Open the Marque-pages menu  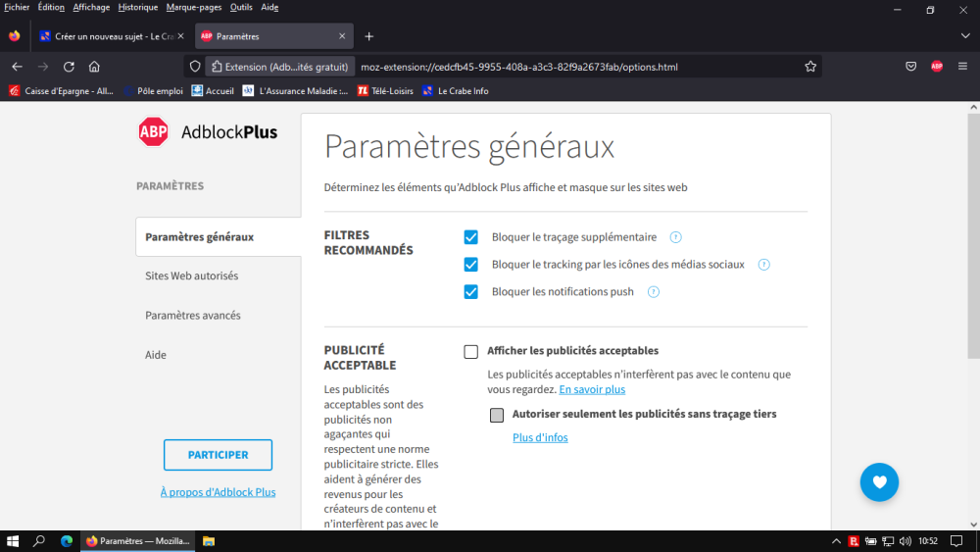[194, 8]
